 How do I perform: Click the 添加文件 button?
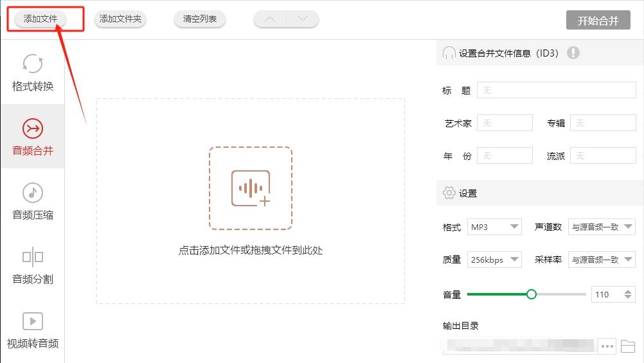pyautogui.click(x=40, y=19)
